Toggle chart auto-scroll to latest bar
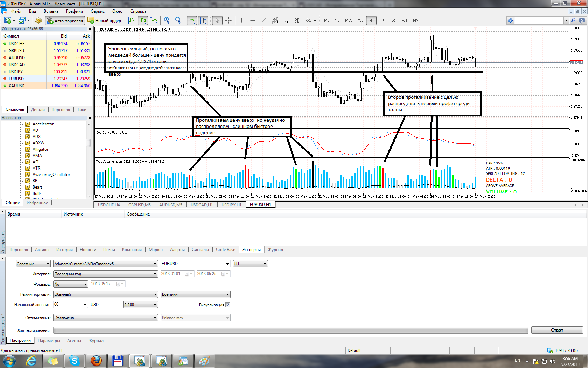Image resolution: width=588 pixels, height=368 pixels. tap(192, 20)
